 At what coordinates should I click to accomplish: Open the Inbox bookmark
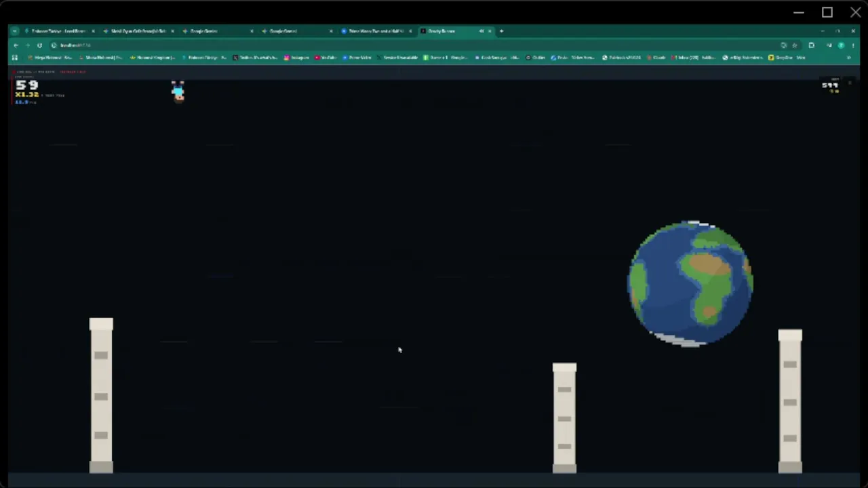click(694, 58)
